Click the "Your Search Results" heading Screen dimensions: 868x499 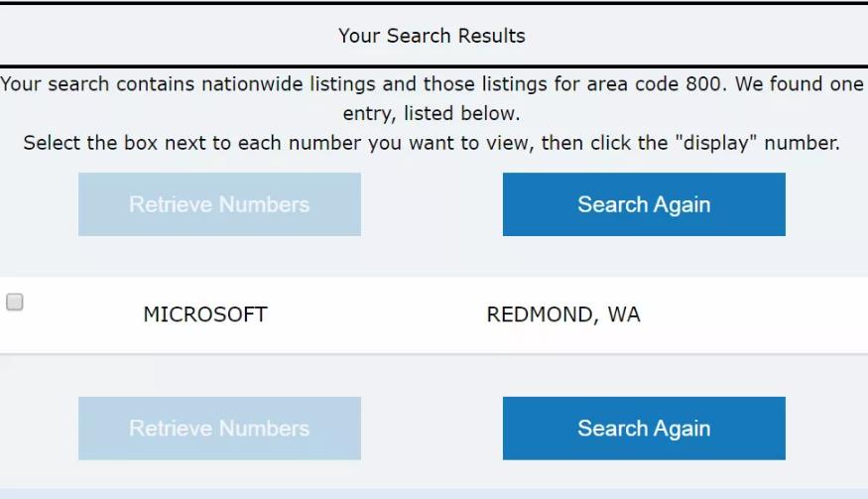point(432,36)
